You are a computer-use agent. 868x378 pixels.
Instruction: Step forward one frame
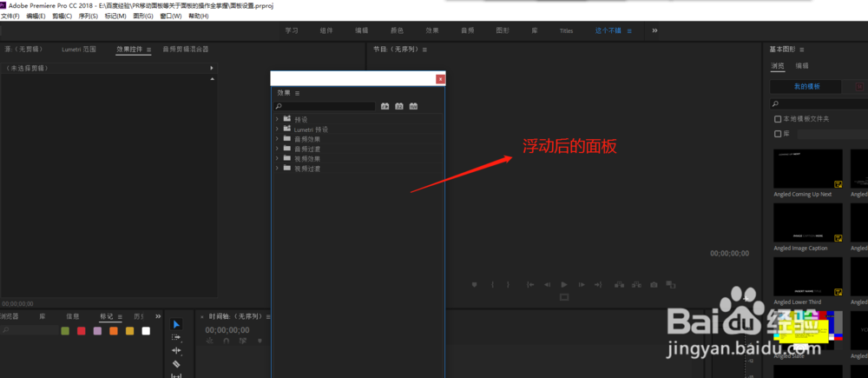coord(582,284)
